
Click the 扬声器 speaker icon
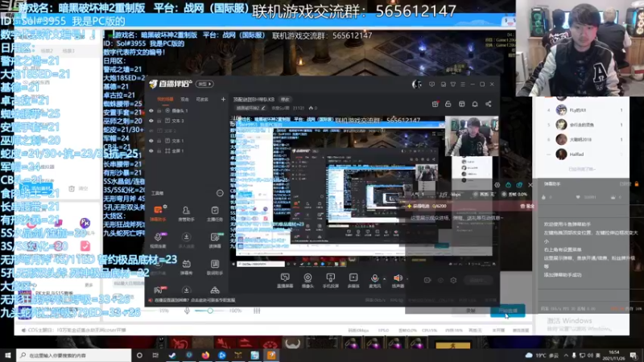tap(398, 278)
